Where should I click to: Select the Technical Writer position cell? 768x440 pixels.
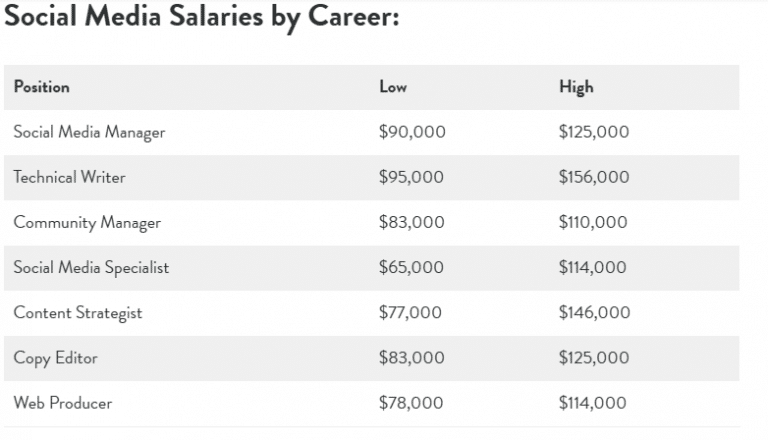[69, 177]
